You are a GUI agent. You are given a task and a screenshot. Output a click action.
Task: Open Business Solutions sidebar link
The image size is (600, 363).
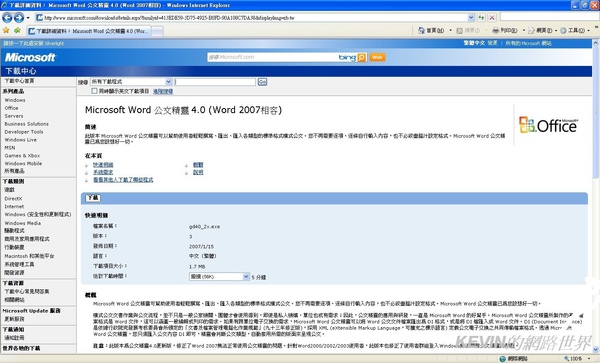[26, 124]
